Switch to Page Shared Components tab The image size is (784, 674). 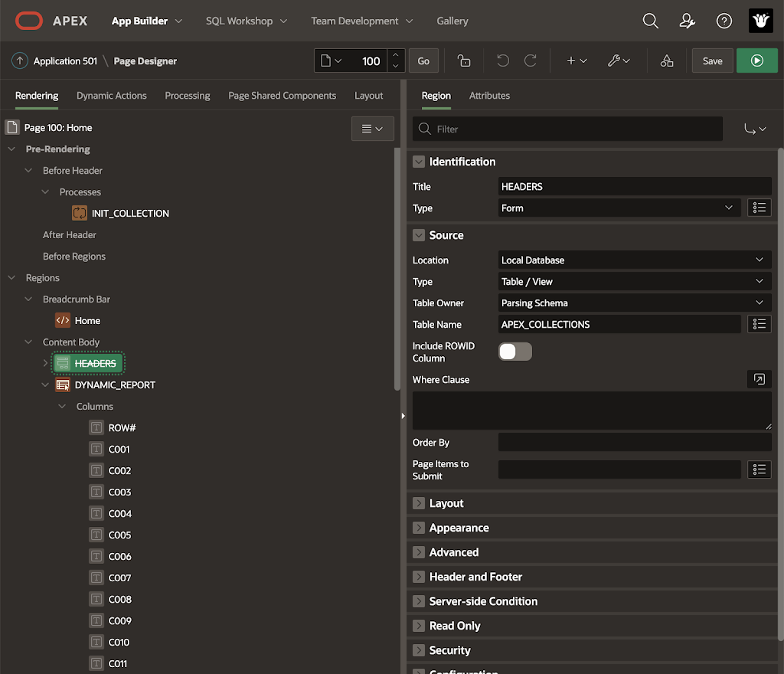click(x=282, y=96)
